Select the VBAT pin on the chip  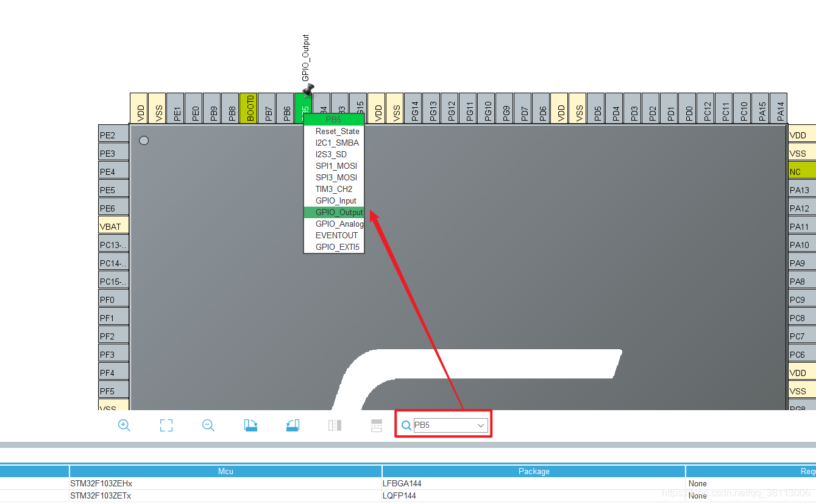pyautogui.click(x=112, y=225)
